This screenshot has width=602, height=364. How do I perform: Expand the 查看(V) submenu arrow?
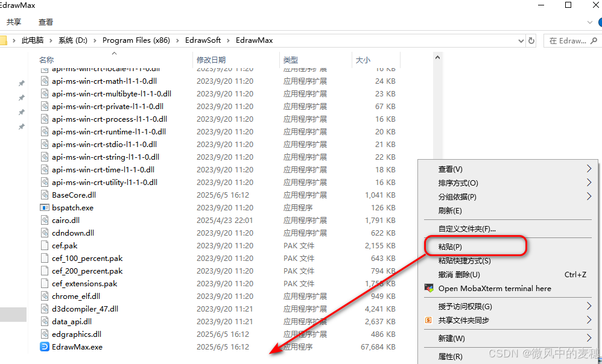tap(589, 169)
